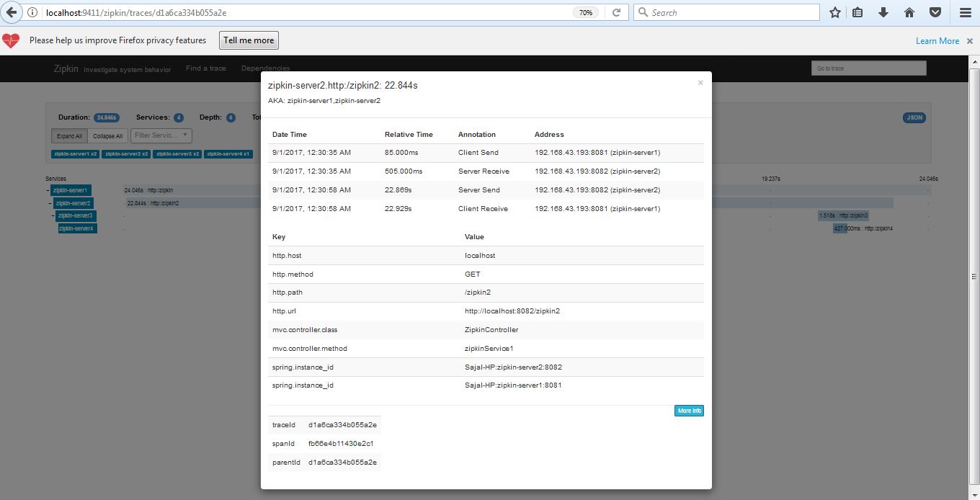Select zipkin-server1 x2 service tag

point(76,154)
